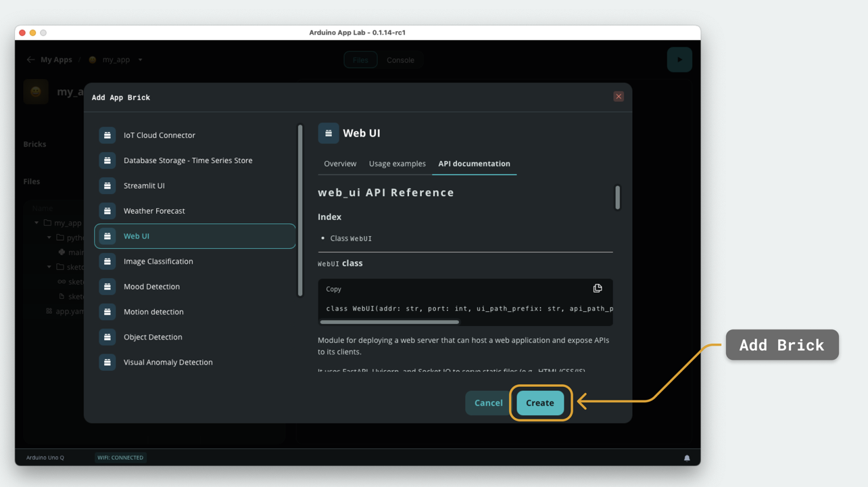This screenshot has width=868, height=487.
Task: Click the back arrow beside My Apps
Action: pyautogui.click(x=30, y=60)
